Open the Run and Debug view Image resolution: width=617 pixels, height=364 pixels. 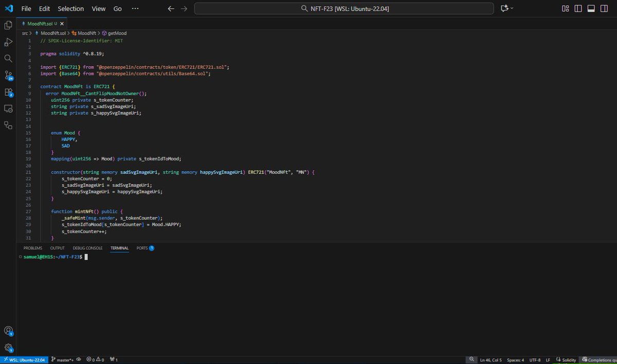point(8,42)
